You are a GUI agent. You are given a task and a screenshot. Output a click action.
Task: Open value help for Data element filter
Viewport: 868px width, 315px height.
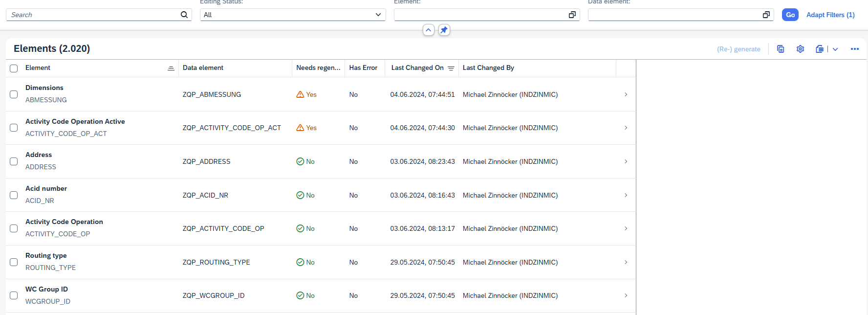point(766,15)
